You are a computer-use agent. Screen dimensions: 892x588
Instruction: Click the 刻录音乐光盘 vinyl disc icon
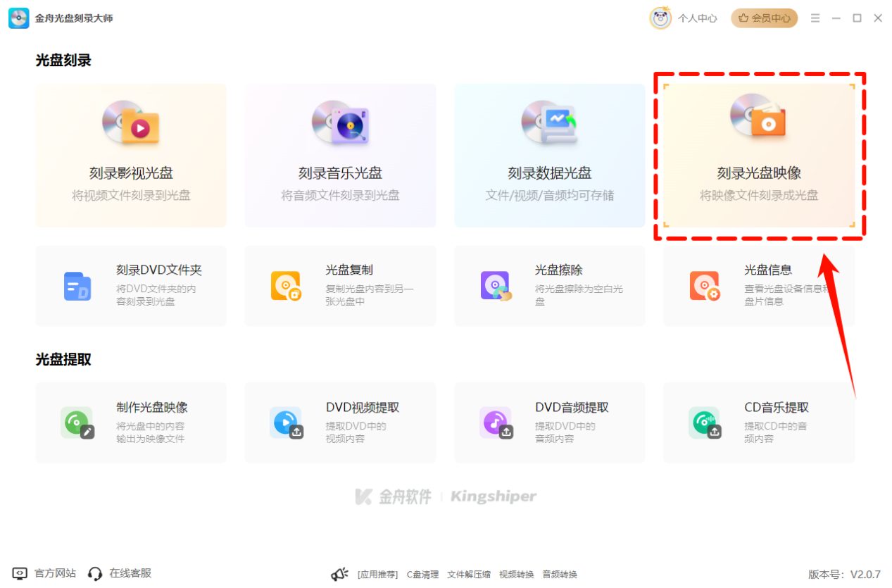pos(341,123)
